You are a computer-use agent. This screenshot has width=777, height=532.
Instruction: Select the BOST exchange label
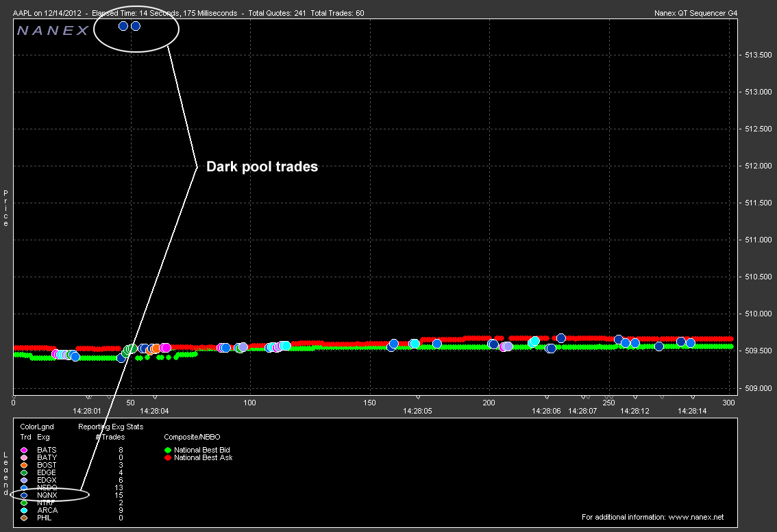47,465
